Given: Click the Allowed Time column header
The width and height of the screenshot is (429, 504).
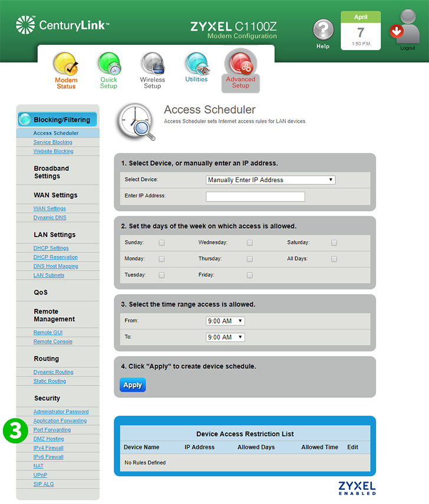Looking at the screenshot, I should coord(320,447).
